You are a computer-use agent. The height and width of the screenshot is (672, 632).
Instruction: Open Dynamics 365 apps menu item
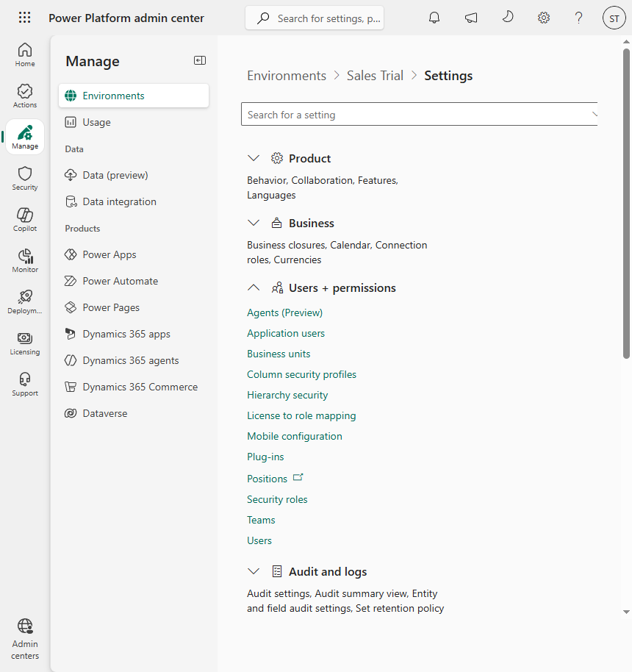pyautogui.click(x=134, y=334)
